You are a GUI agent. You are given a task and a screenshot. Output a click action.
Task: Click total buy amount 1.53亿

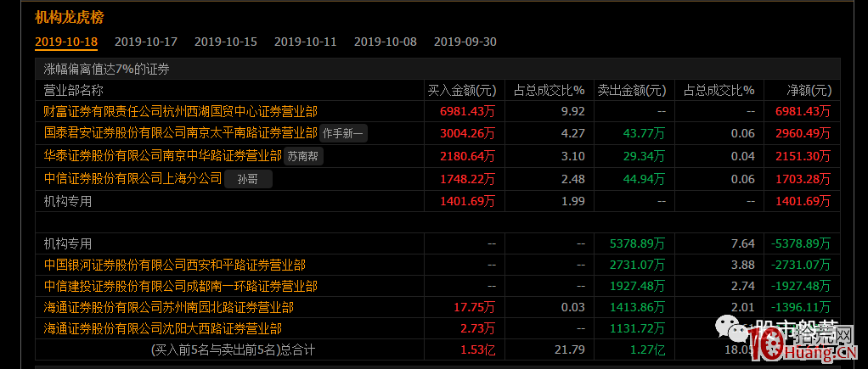[x=479, y=349]
